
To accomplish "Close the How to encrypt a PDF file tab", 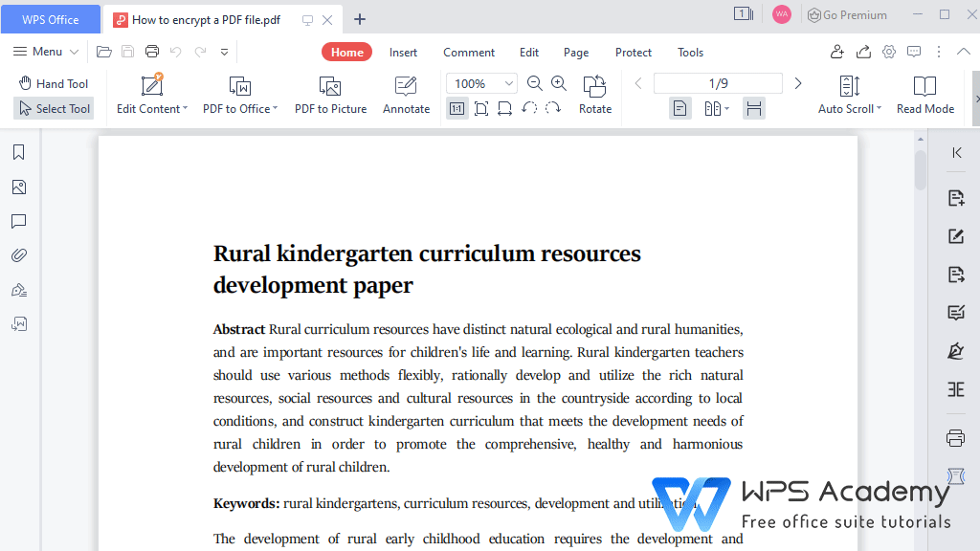I will 327,20.
